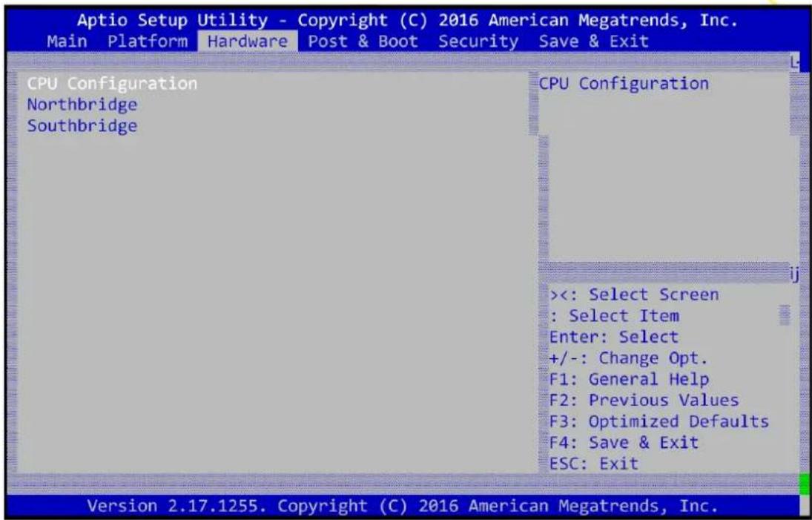Screen dimensions: 812x520
Task: Open the Save & Exit tab
Action: click(x=593, y=42)
